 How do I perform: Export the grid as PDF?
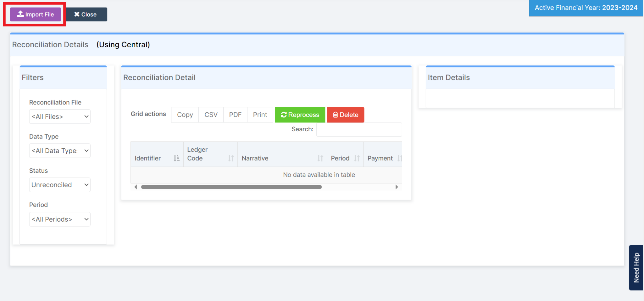[235, 115]
